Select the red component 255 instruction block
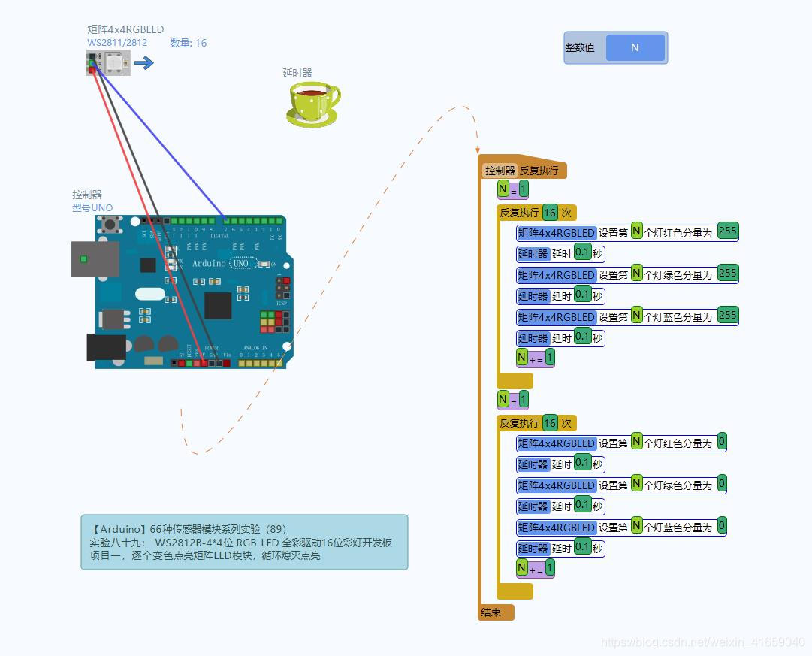Image resolution: width=812 pixels, height=656 pixels. click(x=628, y=232)
